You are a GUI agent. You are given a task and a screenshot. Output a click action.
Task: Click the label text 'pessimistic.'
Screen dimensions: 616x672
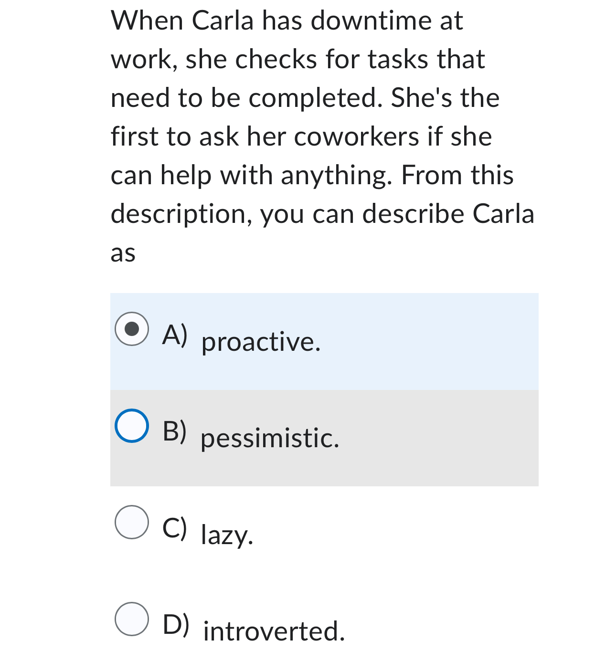tap(270, 439)
